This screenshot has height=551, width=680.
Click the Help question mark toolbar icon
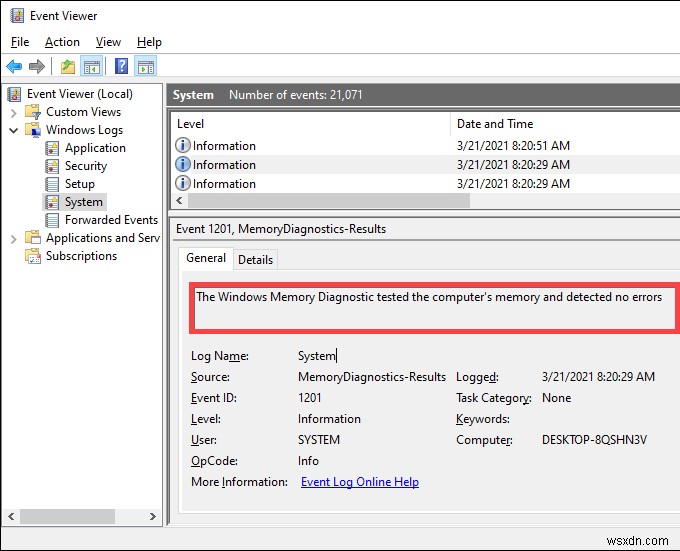tap(121, 66)
